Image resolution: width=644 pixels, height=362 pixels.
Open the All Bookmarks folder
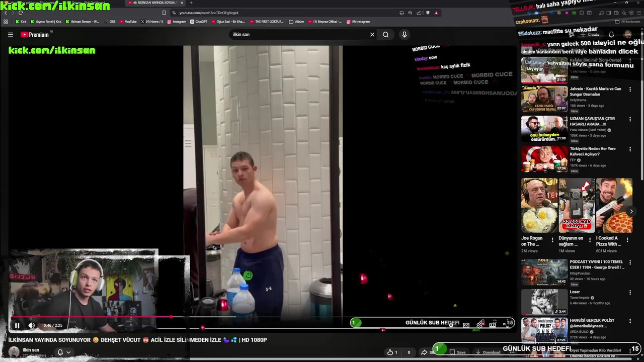coord(627,22)
